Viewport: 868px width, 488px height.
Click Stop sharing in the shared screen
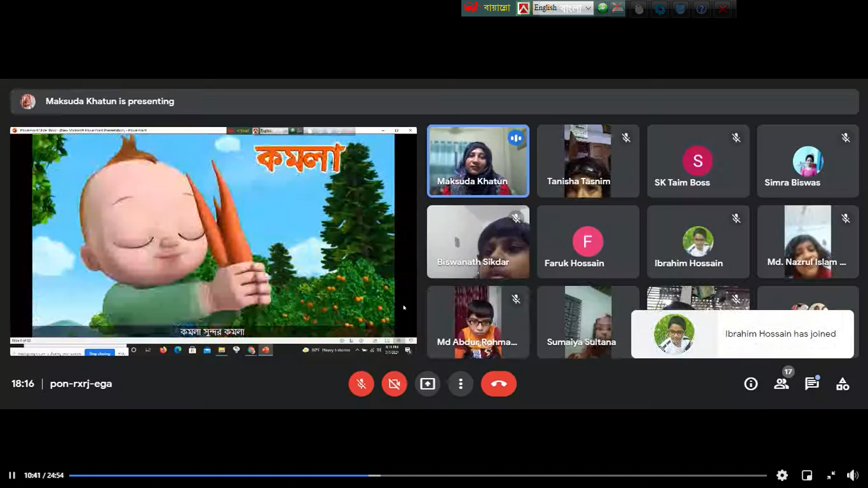tap(100, 353)
